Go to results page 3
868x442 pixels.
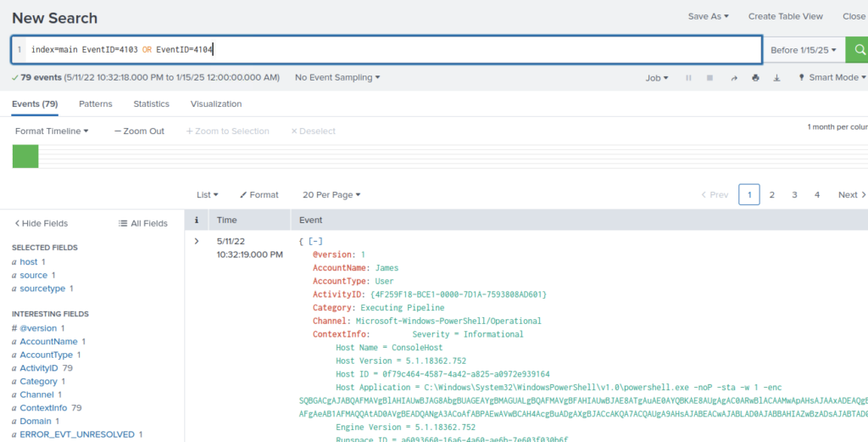click(794, 195)
